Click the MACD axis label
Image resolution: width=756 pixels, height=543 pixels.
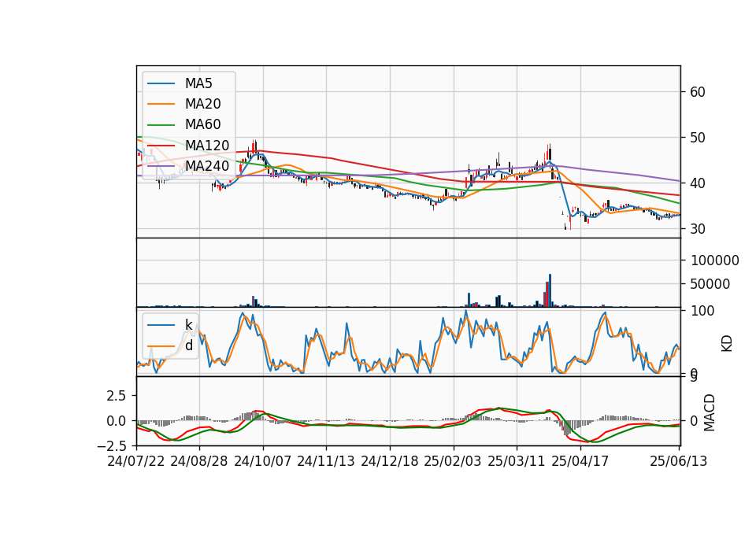click(x=710, y=412)
